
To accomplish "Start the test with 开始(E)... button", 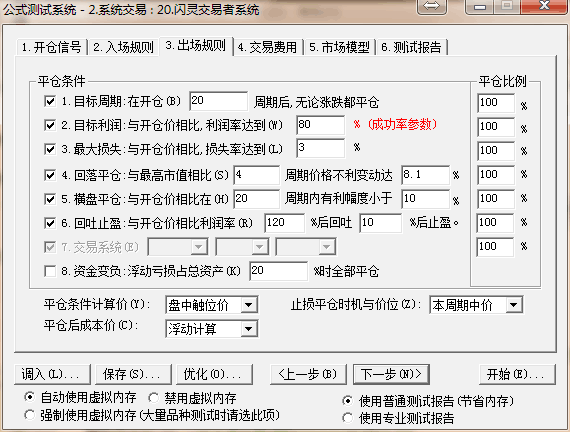I will click(x=517, y=374).
